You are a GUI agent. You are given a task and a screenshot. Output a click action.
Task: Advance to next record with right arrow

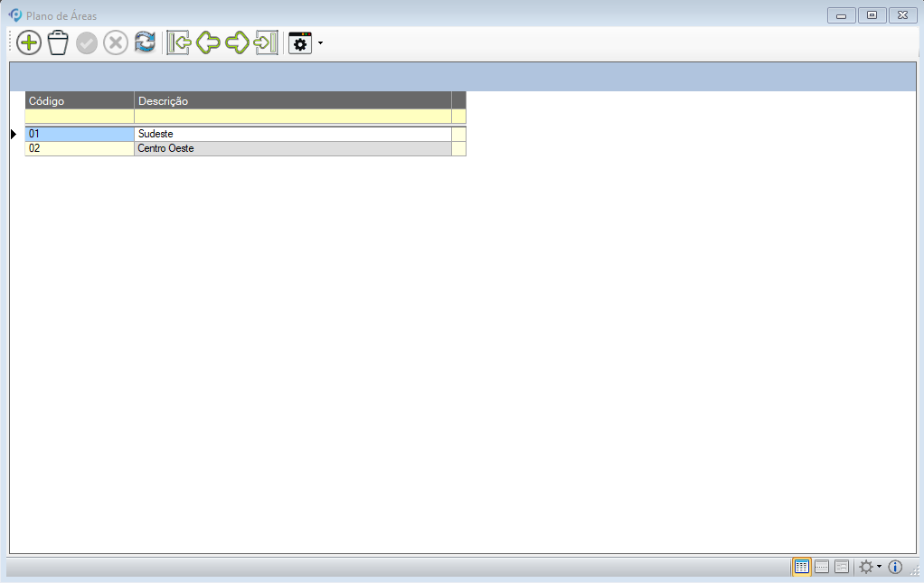point(237,42)
